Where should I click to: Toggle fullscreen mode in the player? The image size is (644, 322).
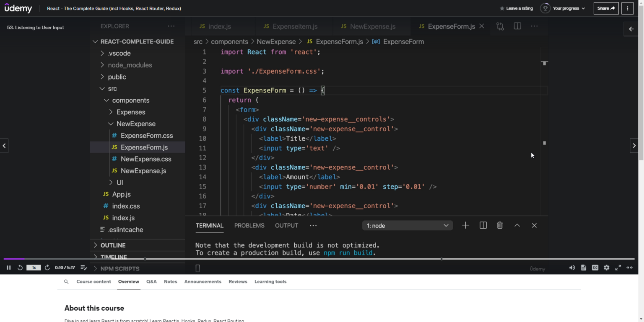618,268
